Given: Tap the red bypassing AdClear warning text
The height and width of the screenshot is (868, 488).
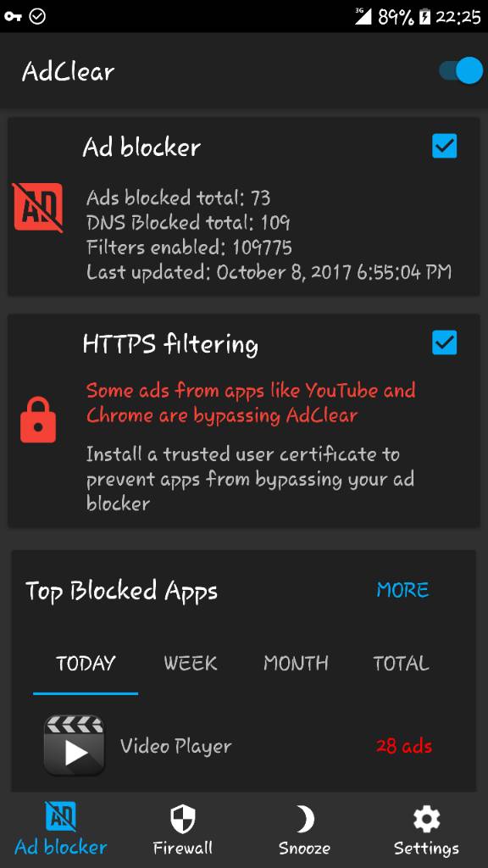Looking at the screenshot, I should [x=251, y=403].
